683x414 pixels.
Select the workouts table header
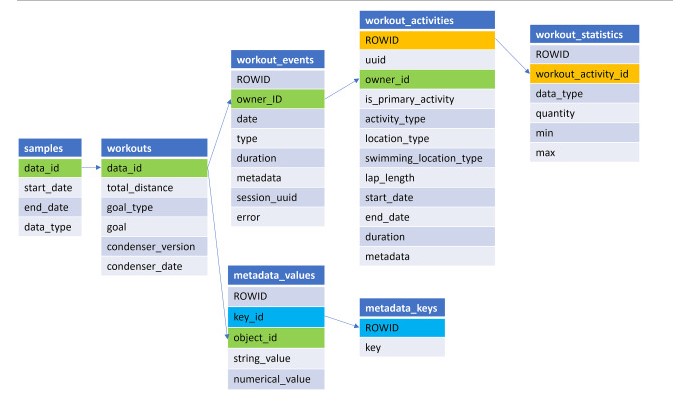tap(153, 150)
